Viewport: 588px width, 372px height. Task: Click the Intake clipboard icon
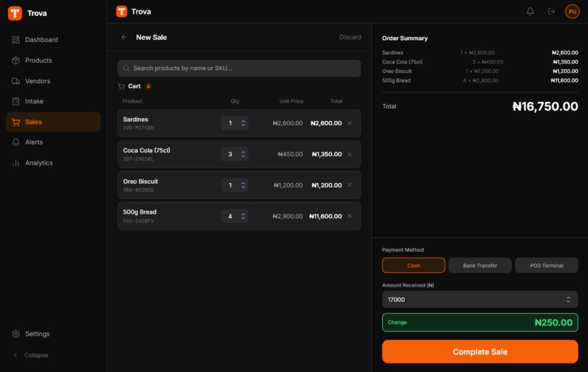coord(16,101)
